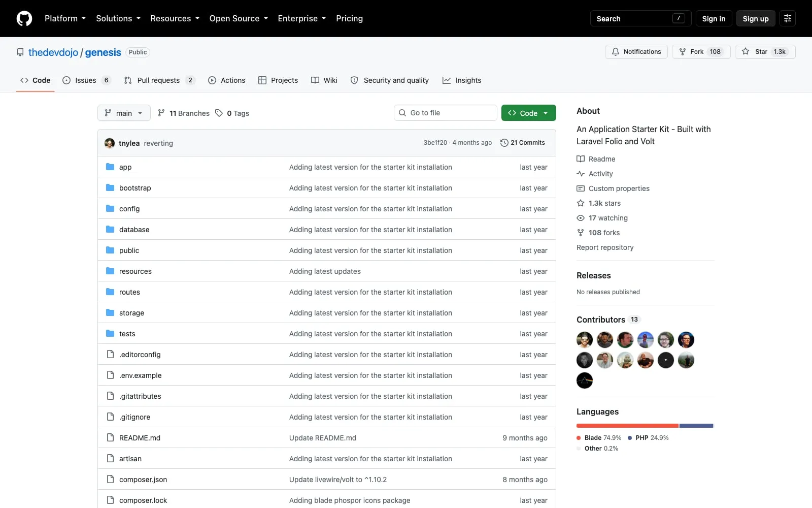Screen dimensions: 812x508
Task: Click the PHP segment of language bar
Action: point(696,426)
